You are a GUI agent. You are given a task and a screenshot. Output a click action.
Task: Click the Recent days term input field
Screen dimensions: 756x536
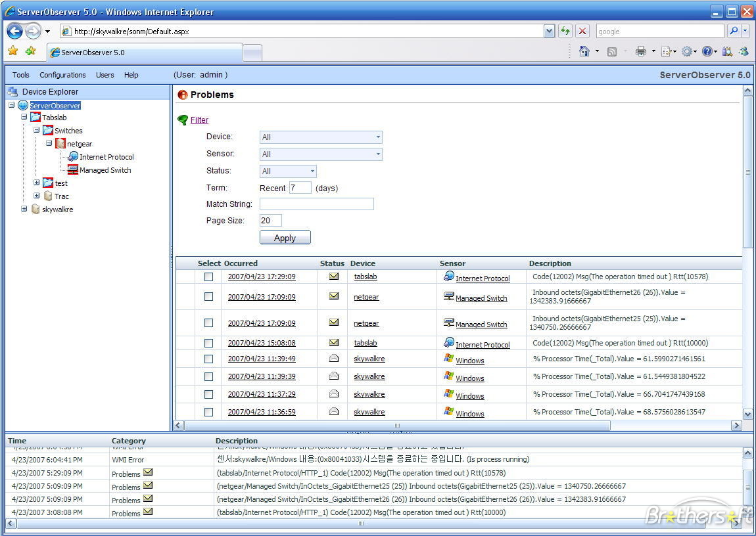[x=300, y=188]
